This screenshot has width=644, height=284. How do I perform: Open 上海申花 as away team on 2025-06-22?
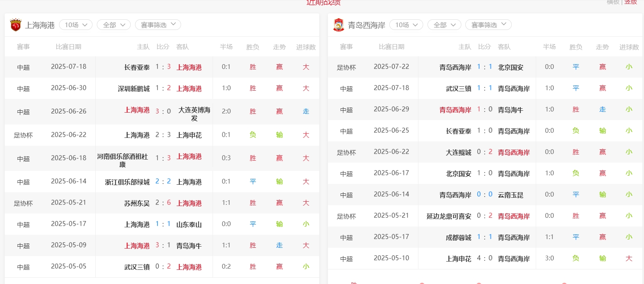[x=189, y=135]
